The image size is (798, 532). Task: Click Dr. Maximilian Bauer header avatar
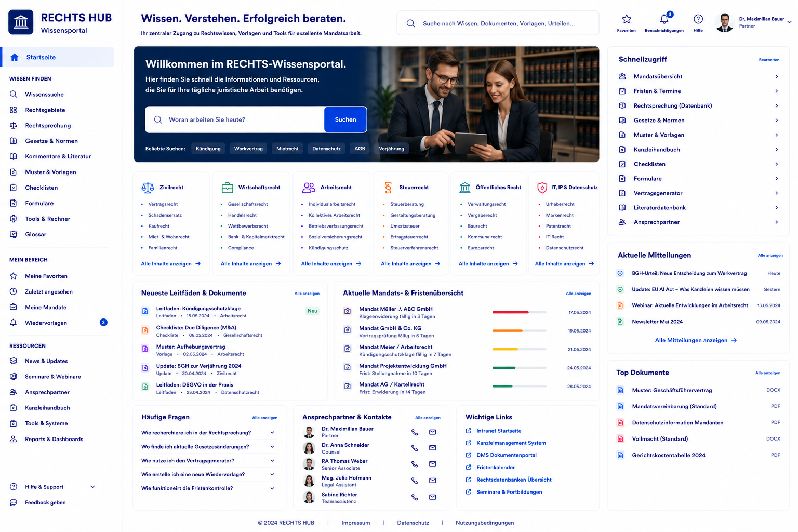(x=724, y=22)
